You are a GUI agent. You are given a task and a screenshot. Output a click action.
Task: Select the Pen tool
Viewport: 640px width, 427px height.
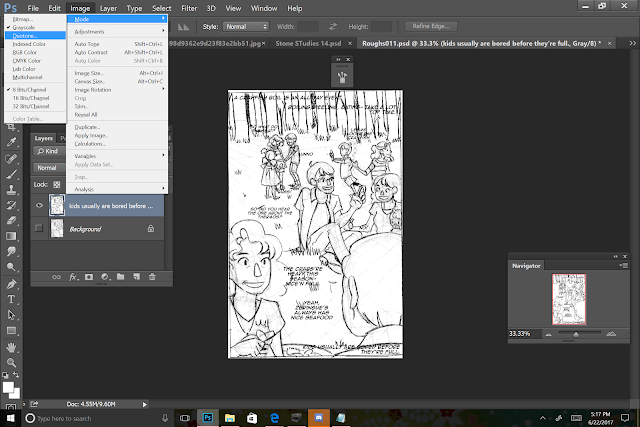tap(11, 284)
